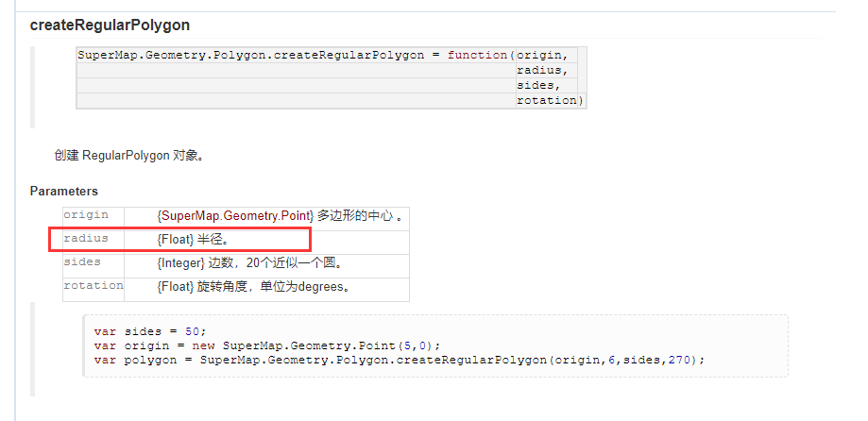The image size is (868, 421).
Task: Click the radius name cell in parameters table
Action: point(94,243)
